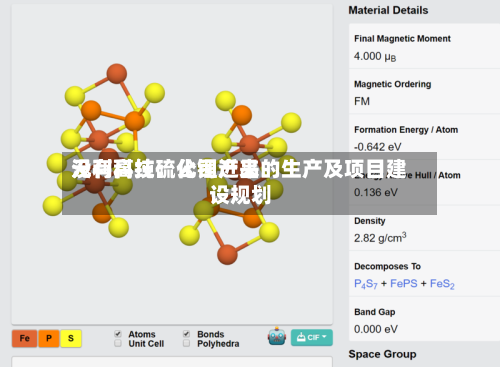Click the Density label
The width and height of the screenshot is (500, 367).
pos(370,221)
